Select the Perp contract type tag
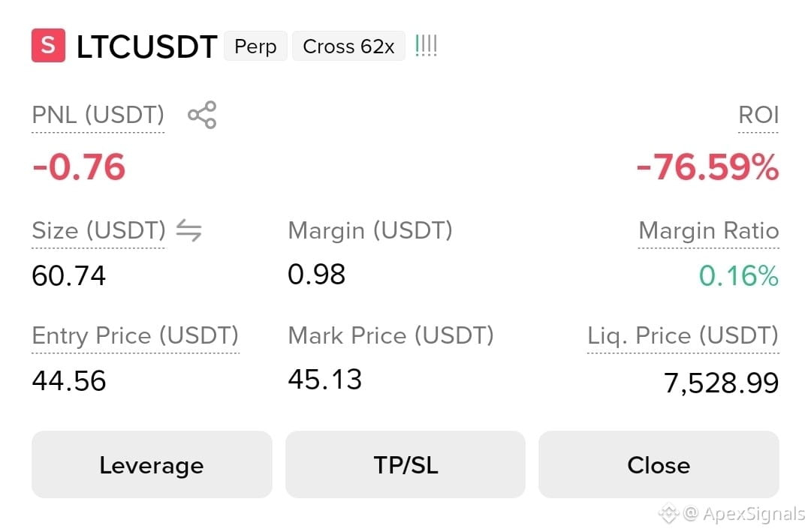Screen dimensions: 811x532 (x=255, y=47)
